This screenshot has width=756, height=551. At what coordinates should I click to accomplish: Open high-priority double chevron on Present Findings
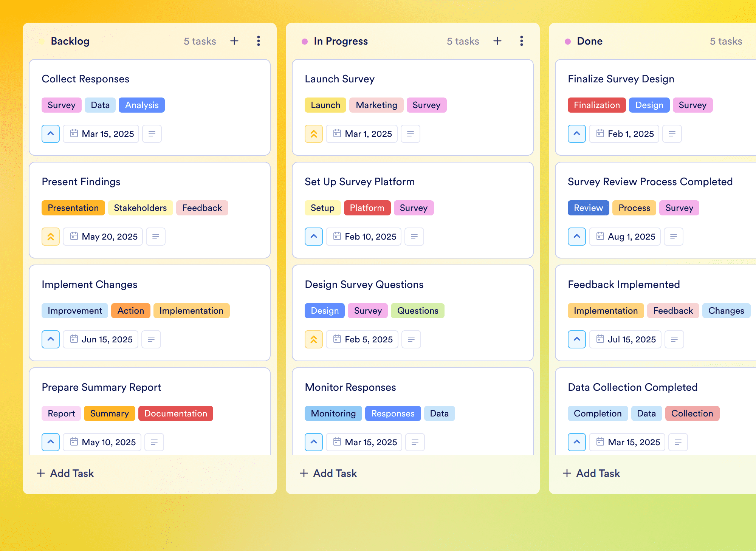pyautogui.click(x=51, y=237)
